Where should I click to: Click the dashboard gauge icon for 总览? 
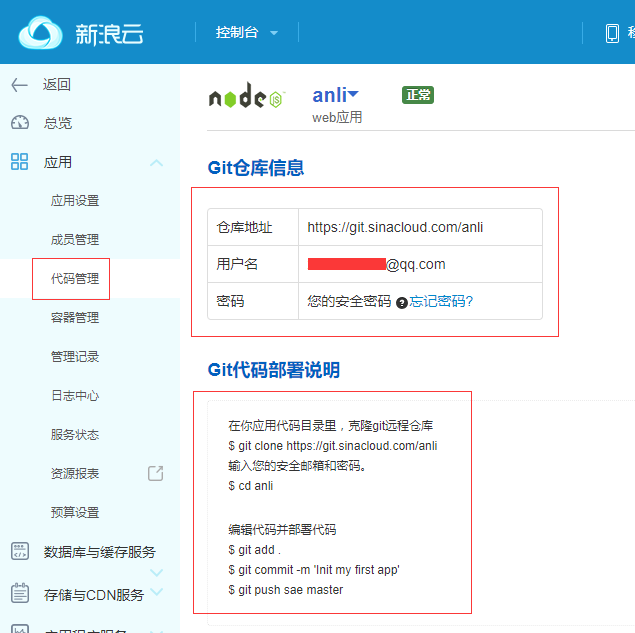tap(20, 122)
